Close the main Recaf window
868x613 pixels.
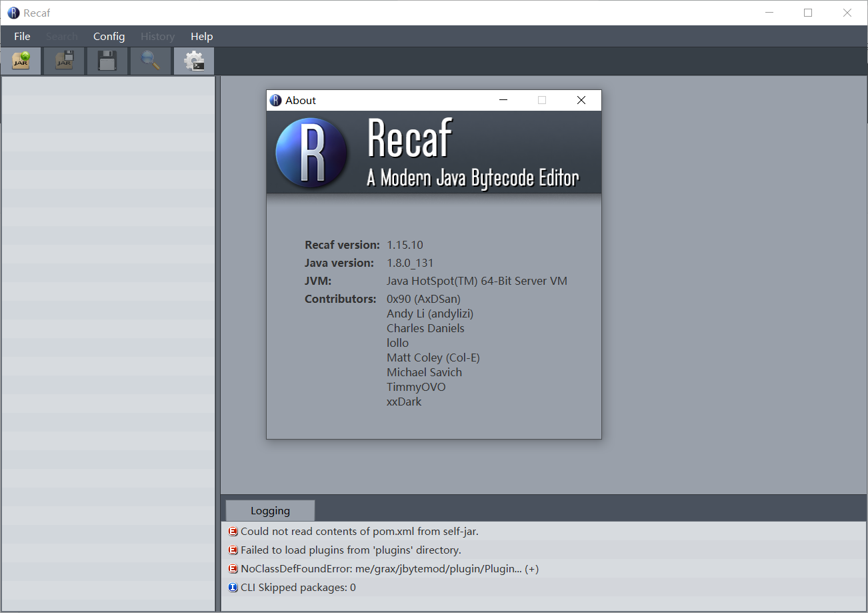pyautogui.click(x=847, y=13)
